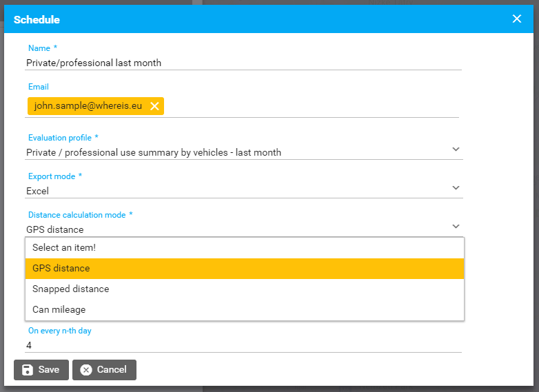Screen dimensions: 539x392
Task: Click the circled X icon on Cancel
Action: 86,369
